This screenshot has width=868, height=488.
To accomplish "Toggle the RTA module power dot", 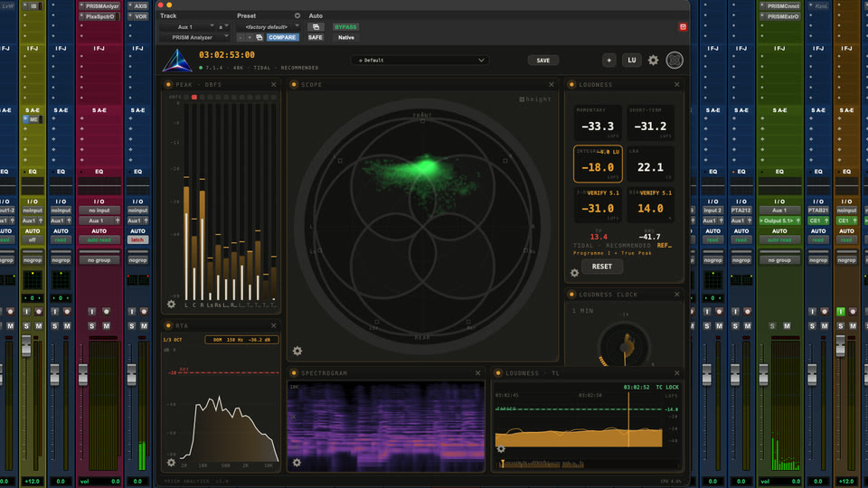I will (x=168, y=325).
